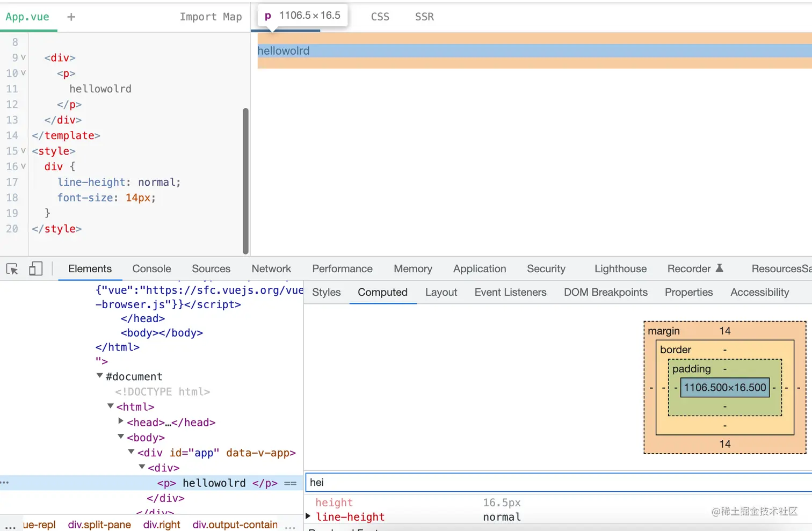812x531 pixels.
Task: Click the hellowolrd text in the preview pane
Action: tap(284, 50)
